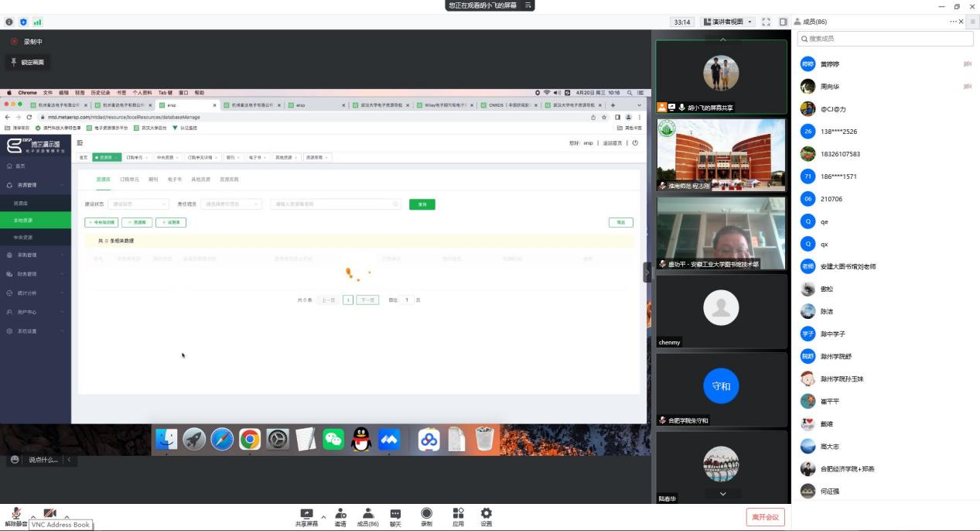Click the 录制 record icon

tap(426, 517)
